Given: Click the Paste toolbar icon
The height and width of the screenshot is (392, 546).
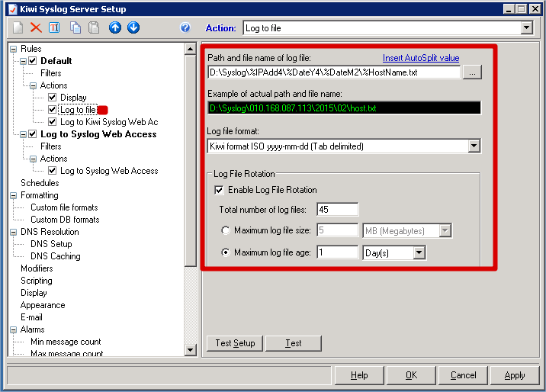Looking at the screenshot, I should pyautogui.click(x=94, y=27).
